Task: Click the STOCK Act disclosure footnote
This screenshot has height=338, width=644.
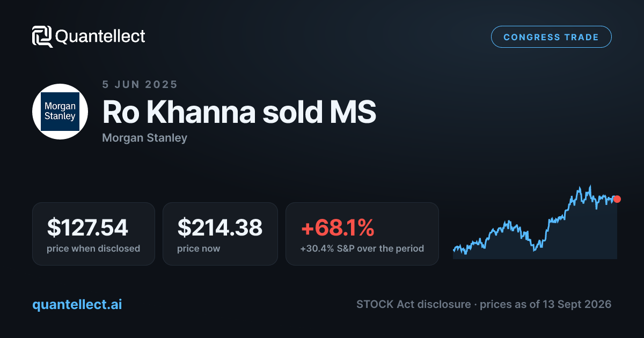Action: point(413,304)
